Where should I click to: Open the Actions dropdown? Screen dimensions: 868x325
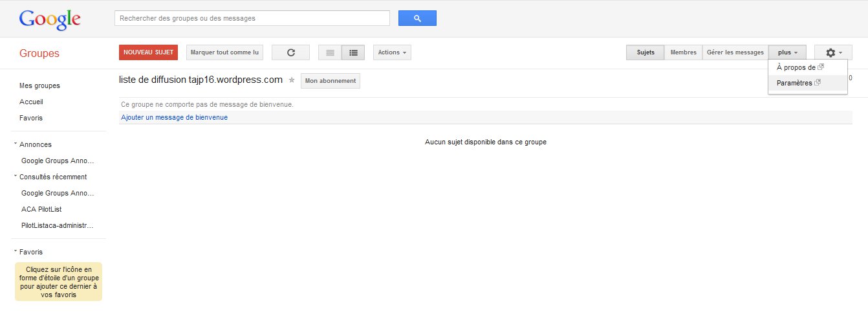pyautogui.click(x=392, y=52)
